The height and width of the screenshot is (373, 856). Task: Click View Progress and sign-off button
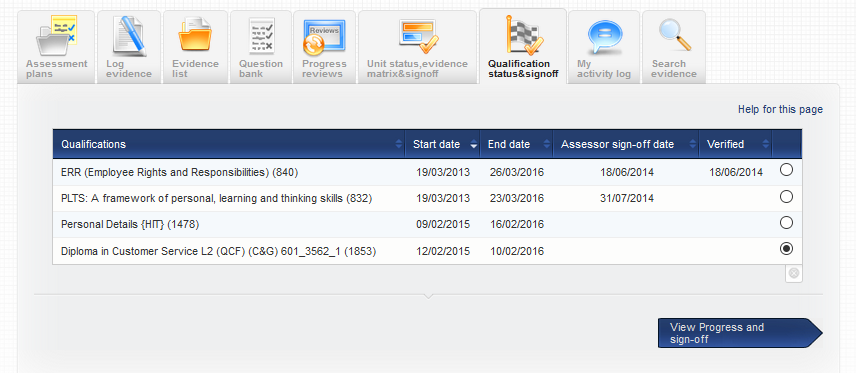(740, 333)
